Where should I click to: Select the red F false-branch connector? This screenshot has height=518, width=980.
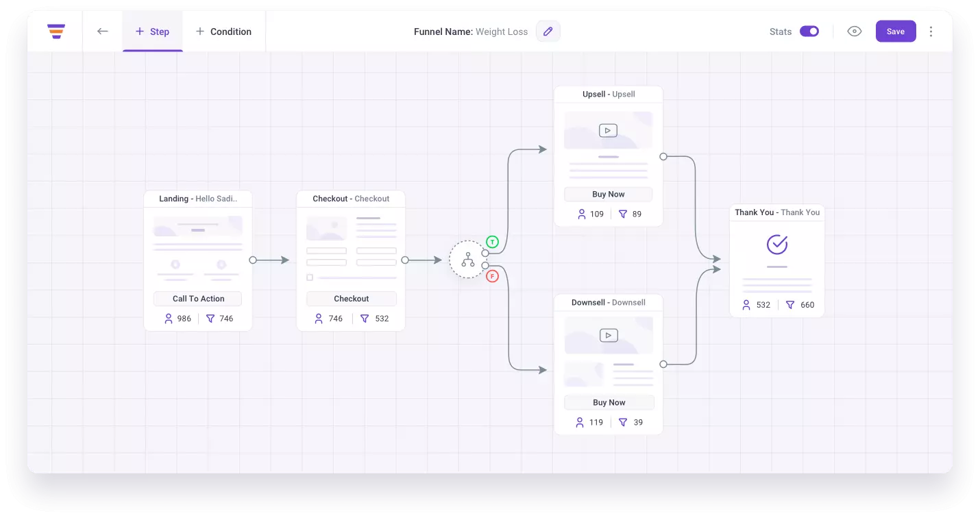click(x=491, y=275)
